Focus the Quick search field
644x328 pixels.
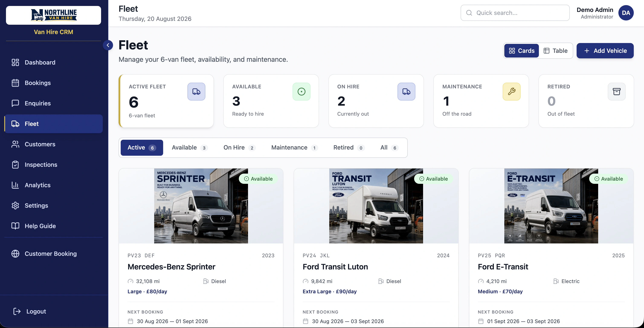tap(515, 13)
